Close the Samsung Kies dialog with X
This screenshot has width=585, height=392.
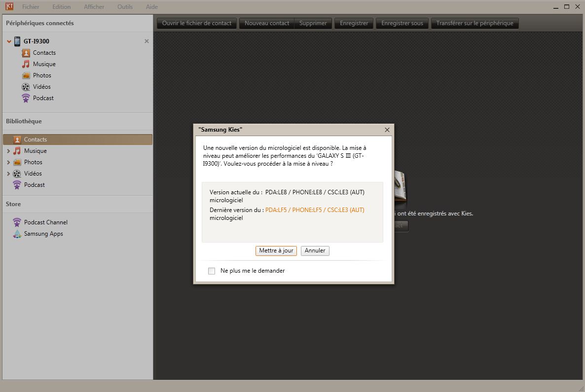coord(387,130)
